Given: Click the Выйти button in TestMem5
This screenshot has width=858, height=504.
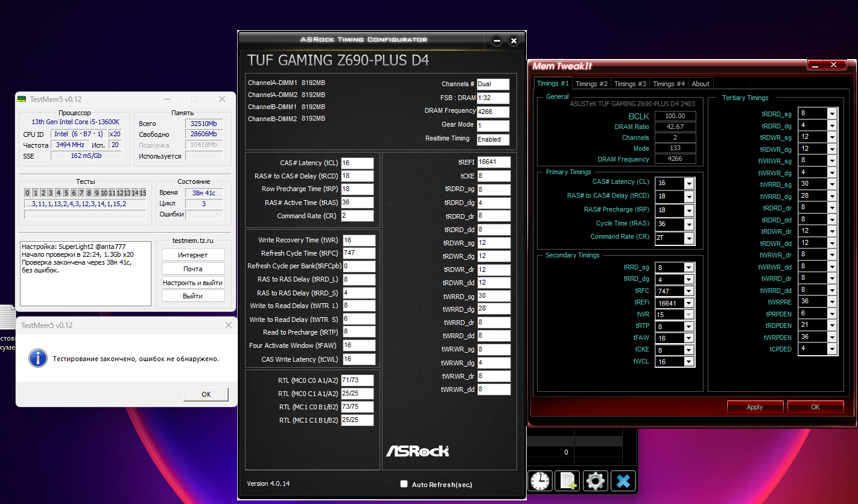Looking at the screenshot, I should coord(193,296).
